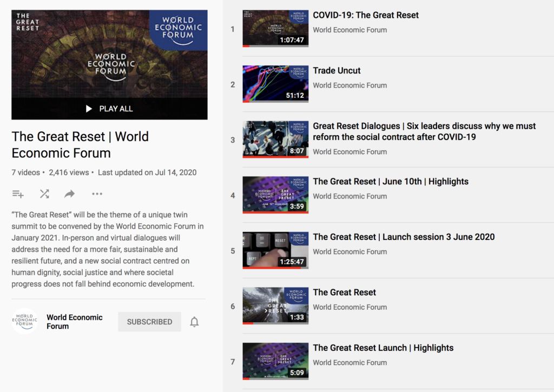Open the World Economic Forum channel avatar

click(x=25, y=321)
